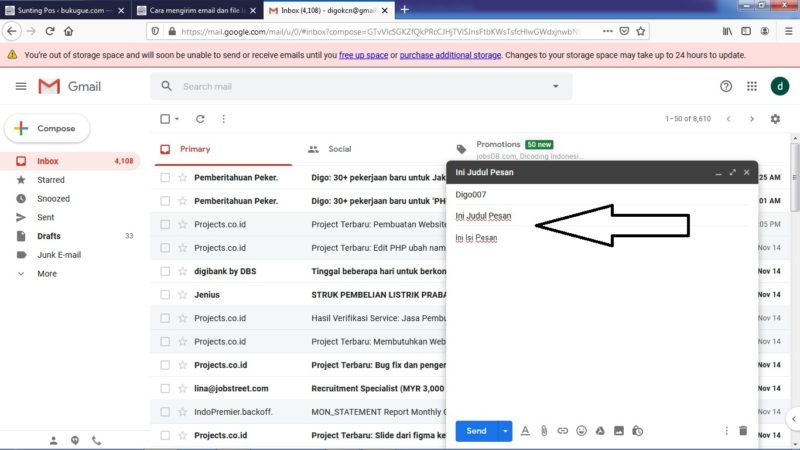Open the Drafts folder

coord(70,236)
